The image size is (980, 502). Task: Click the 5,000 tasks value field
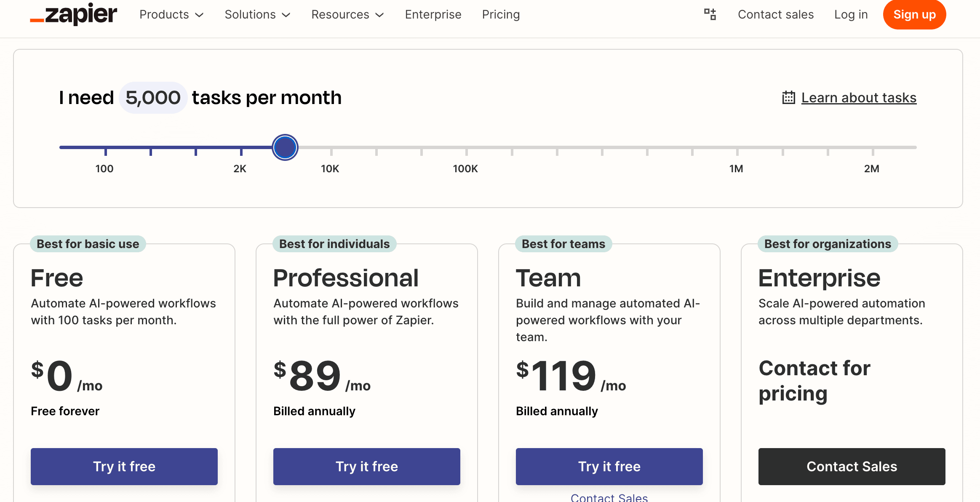pos(153,98)
